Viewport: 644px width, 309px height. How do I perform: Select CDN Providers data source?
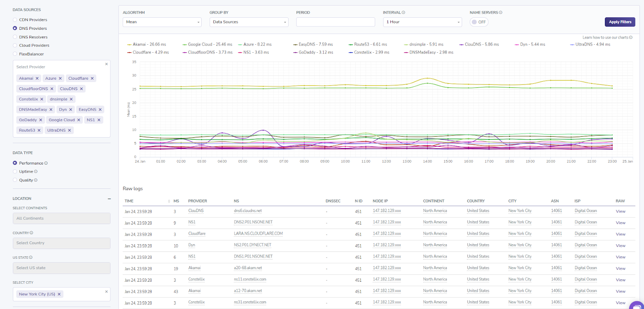click(15, 20)
